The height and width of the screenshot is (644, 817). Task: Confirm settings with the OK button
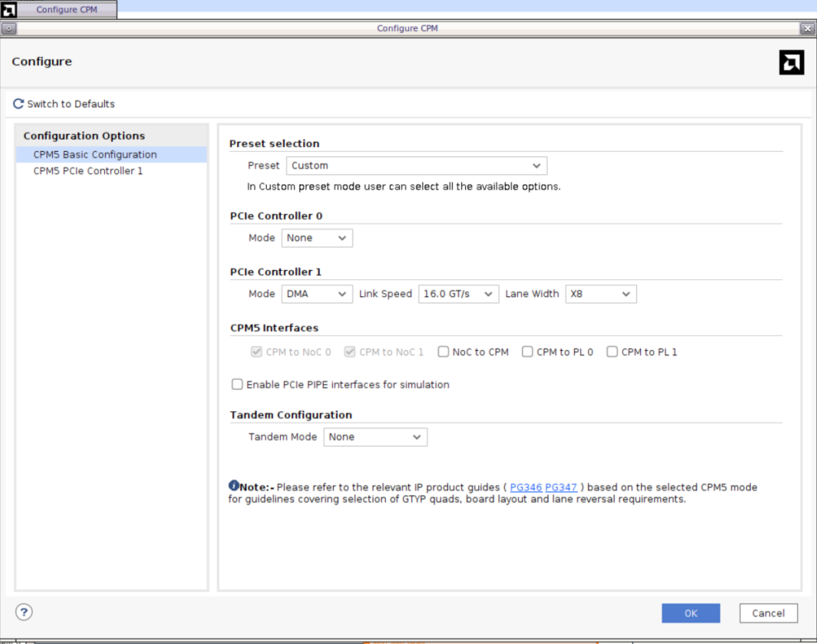point(691,613)
